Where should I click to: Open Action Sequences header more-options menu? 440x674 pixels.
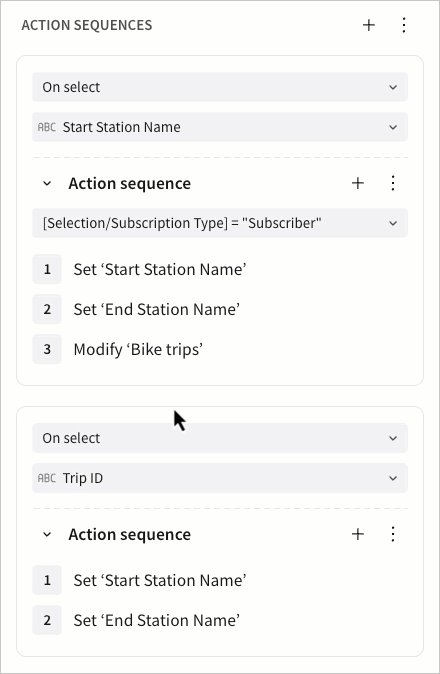404,25
